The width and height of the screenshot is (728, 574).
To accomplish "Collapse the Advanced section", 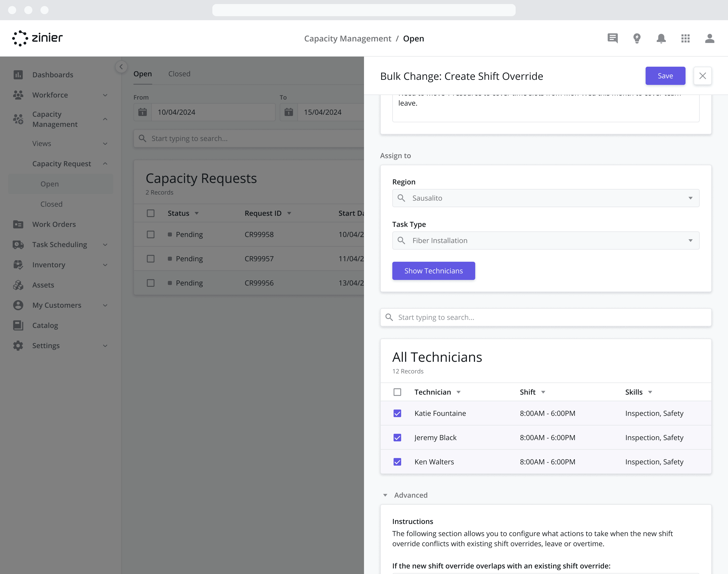I will (x=385, y=495).
